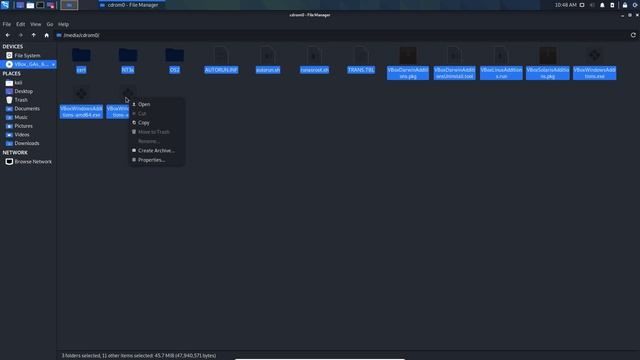
Task: Open the Edit menu
Action: click(20, 24)
